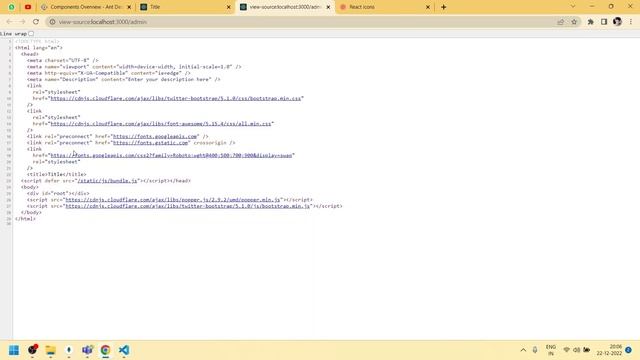
Task: Open the notification count badge
Action: tap(629, 350)
